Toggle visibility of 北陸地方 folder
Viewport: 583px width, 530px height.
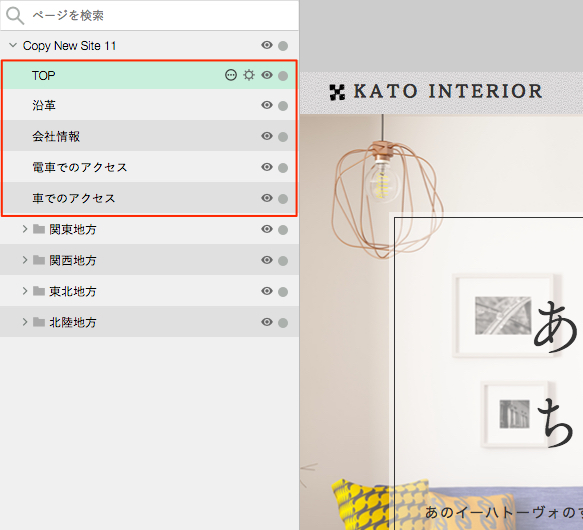267,322
